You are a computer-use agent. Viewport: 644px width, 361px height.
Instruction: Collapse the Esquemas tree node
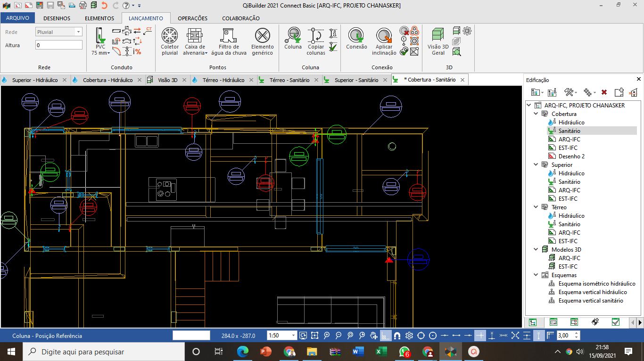(x=536, y=275)
